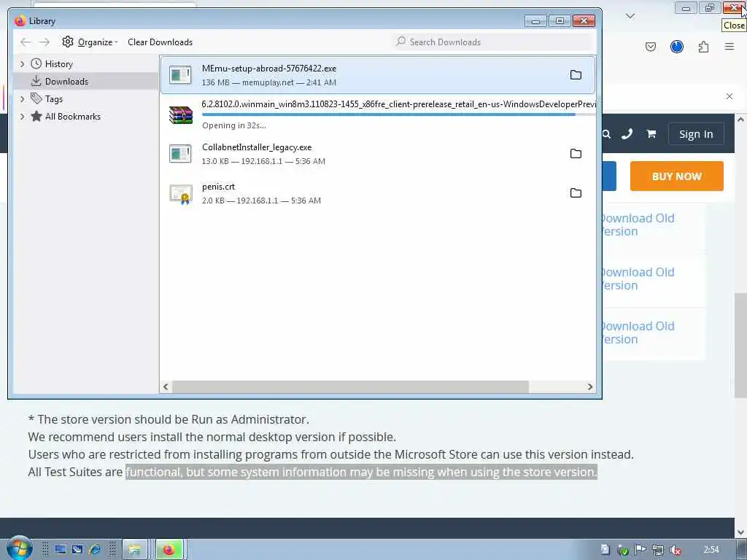Click Show Desktop quick launch icon
747x560 pixels.
60,550
